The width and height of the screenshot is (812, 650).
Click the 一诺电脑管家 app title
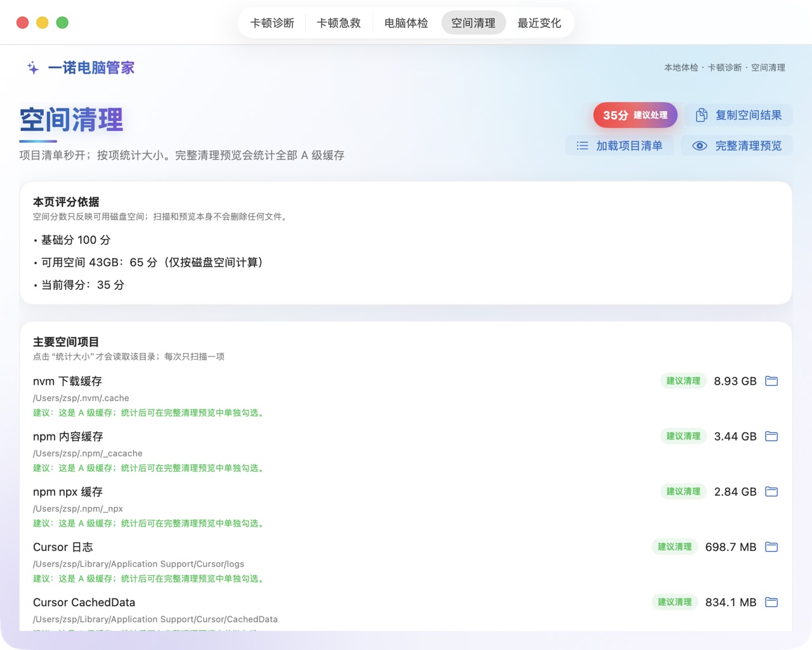(x=91, y=68)
